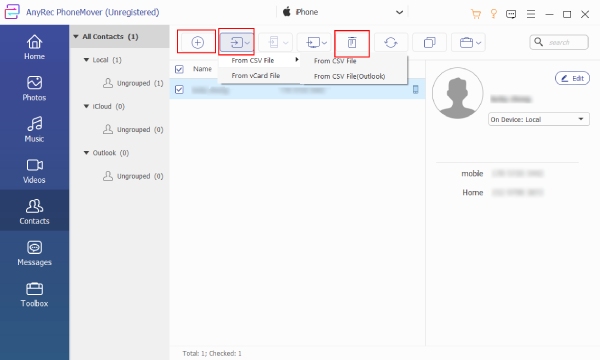Open the export to device dropdown arrow
The height and width of the screenshot is (360, 600).
click(285, 42)
